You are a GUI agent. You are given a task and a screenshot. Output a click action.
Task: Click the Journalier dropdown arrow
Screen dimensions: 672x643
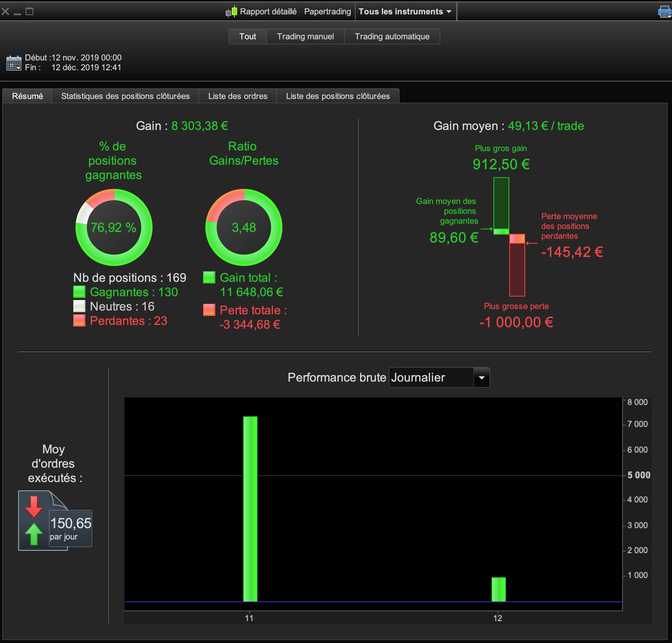pyautogui.click(x=481, y=377)
